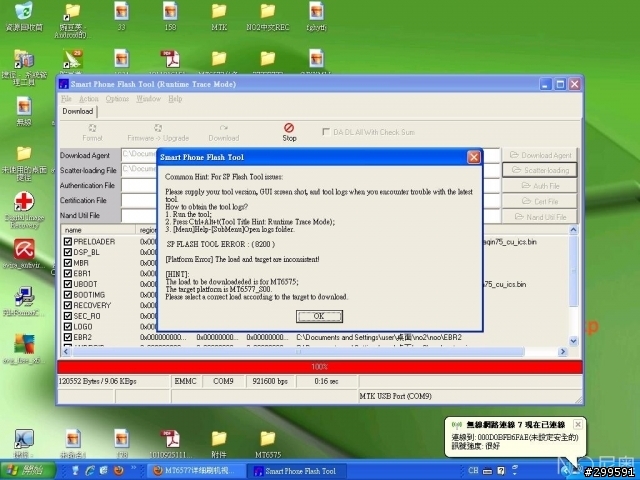Click the Cert File browse button
Screen dimensions: 640x480
(x=539, y=201)
